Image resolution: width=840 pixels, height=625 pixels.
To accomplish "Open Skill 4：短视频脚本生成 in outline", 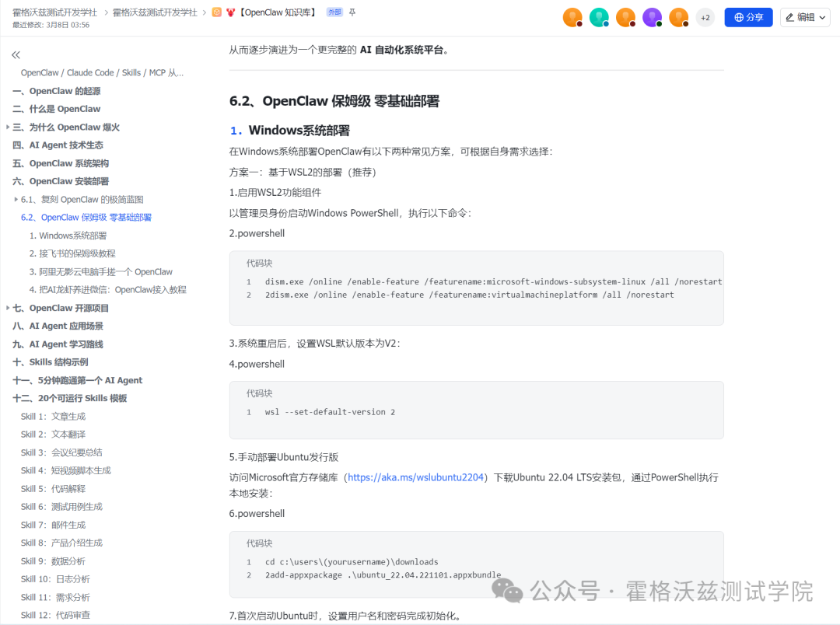I will (x=66, y=470).
